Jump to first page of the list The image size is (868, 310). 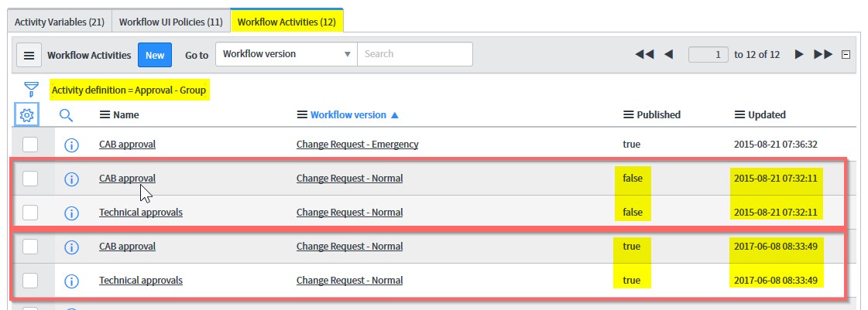644,54
